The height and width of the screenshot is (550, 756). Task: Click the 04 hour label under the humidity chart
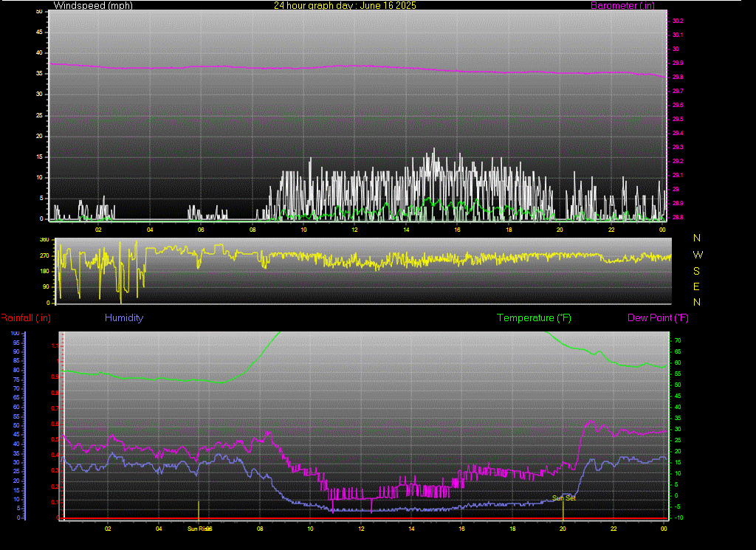click(x=159, y=529)
